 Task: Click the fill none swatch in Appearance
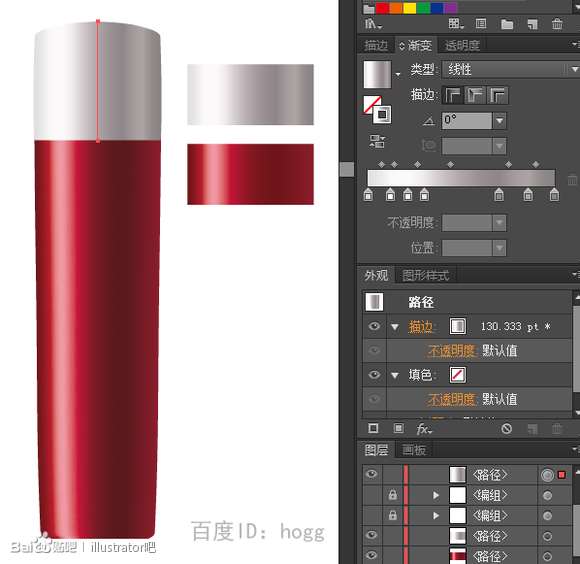458,375
